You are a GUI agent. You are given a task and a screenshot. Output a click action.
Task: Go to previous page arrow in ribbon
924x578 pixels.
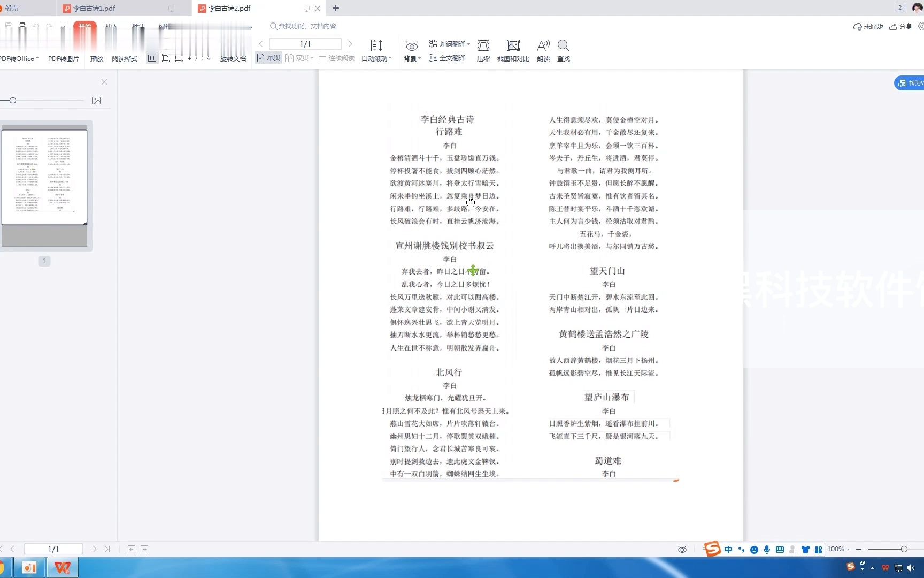pyautogui.click(x=261, y=44)
